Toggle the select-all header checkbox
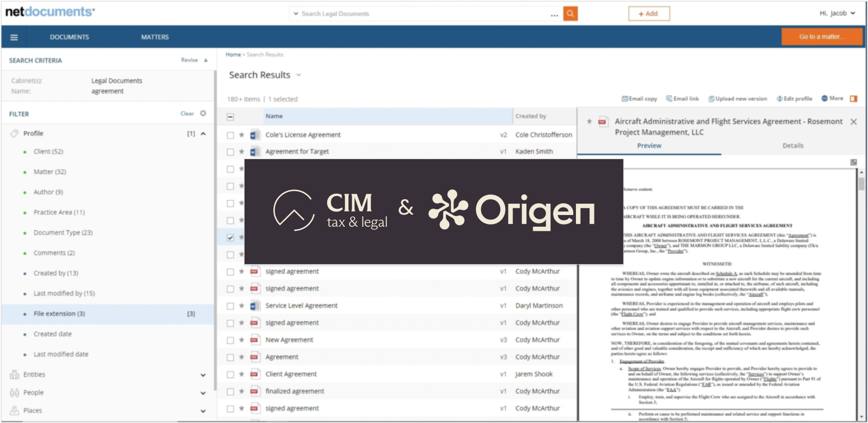Viewport: 868px width, 423px height. 230,117
